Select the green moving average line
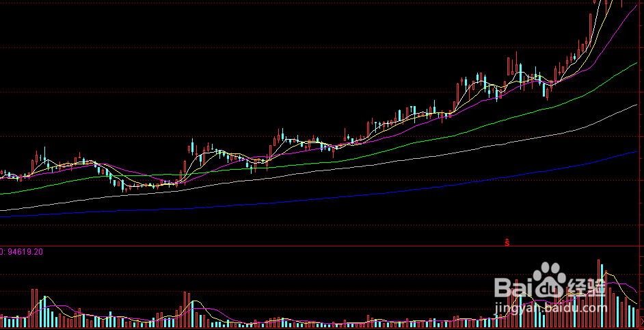The height and width of the screenshot is (330, 644). pyautogui.click(x=319, y=164)
